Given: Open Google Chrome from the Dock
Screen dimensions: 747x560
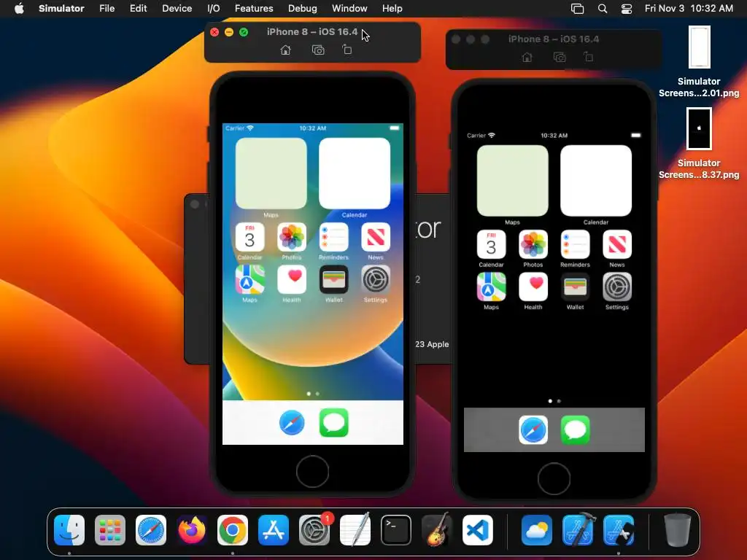Looking at the screenshot, I should coord(233,530).
